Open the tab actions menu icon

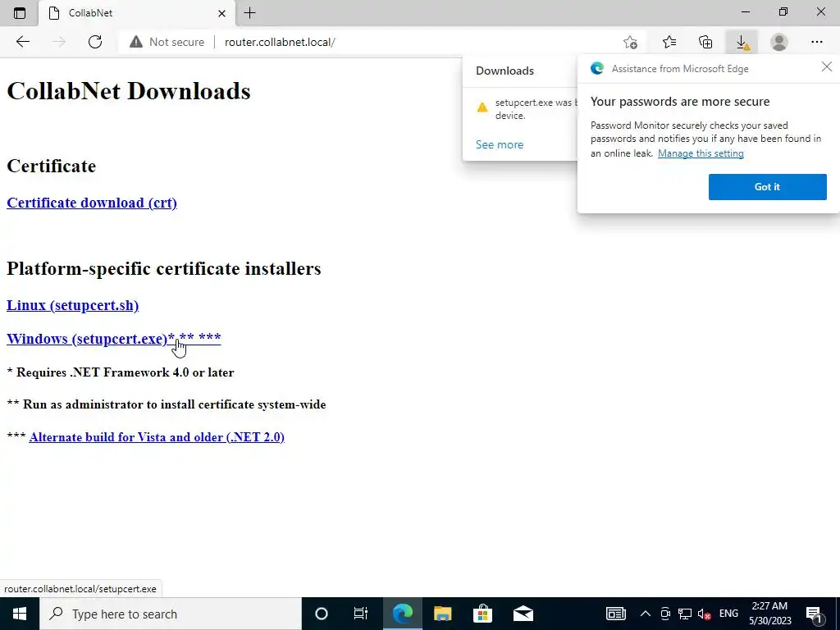(x=20, y=13)
